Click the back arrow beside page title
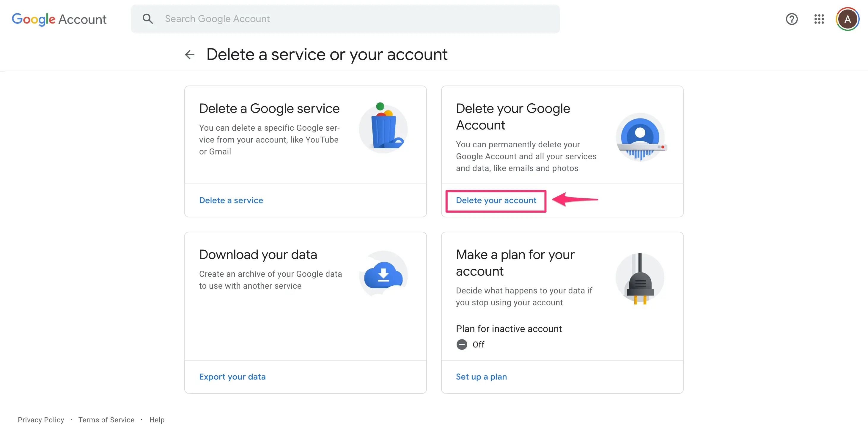This screenshot has width=868, height=433. click(x=190, y=55)
